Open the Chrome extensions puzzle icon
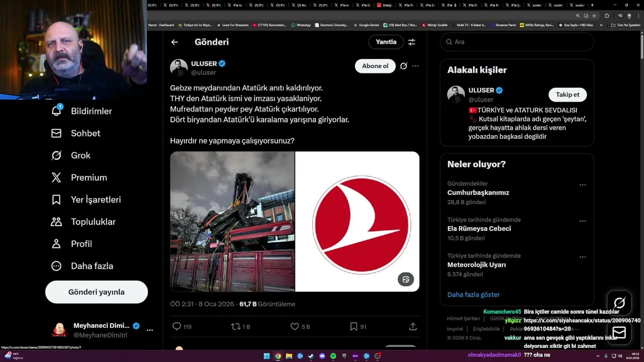Screen dimensions: 644x362 606,16
